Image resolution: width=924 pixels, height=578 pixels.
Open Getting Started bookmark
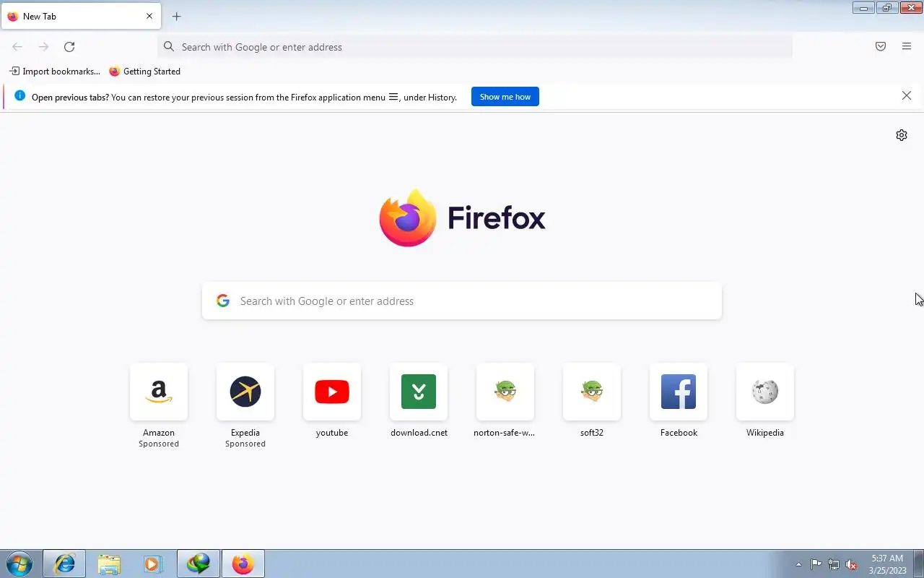click(x=144, y=72)
